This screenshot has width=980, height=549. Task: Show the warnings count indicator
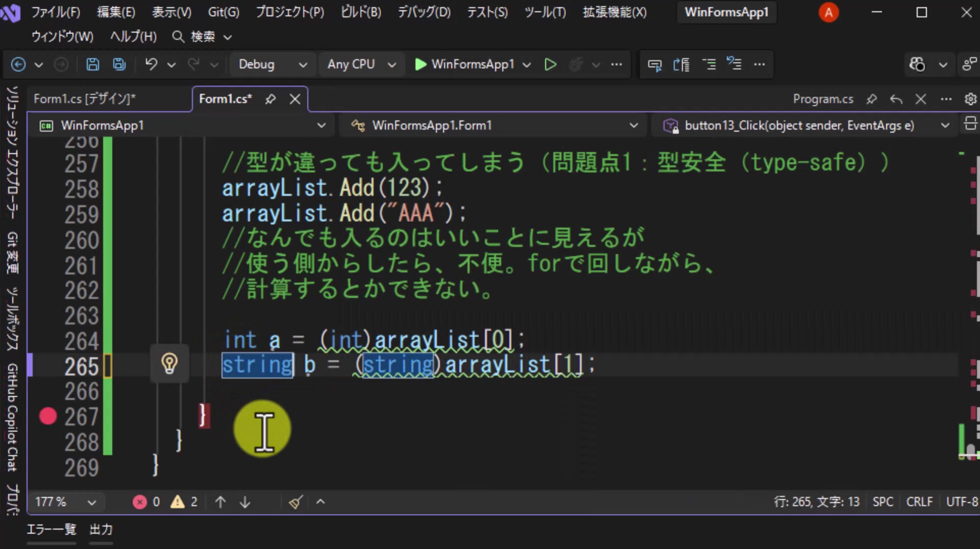pyautogui.click(x=184, y=502)
